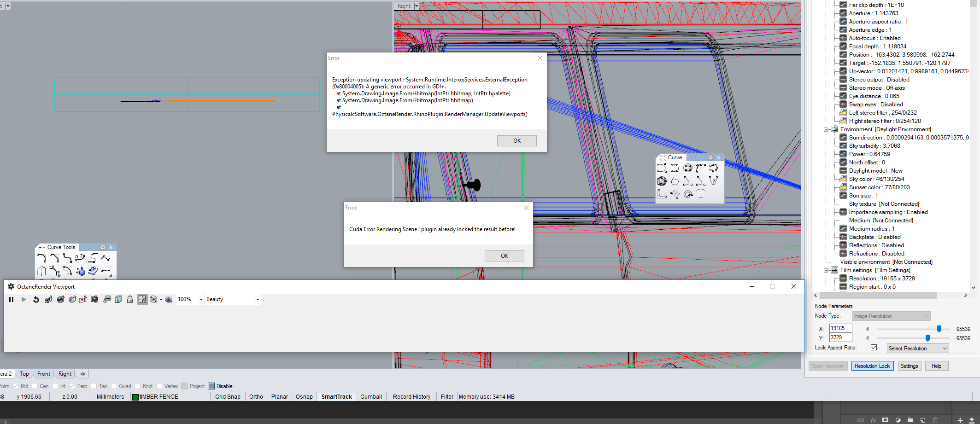Viewport: 980px width, 424px height.
Task: Select the blend curves S-shaped tool
Action: [x=67, y=258]
